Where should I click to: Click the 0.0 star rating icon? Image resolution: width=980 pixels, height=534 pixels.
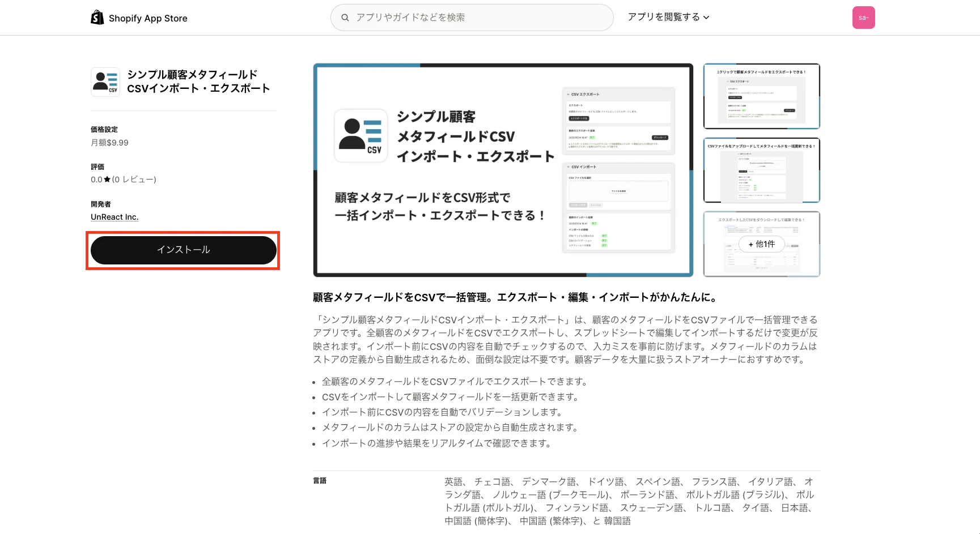tap(107, 180)
